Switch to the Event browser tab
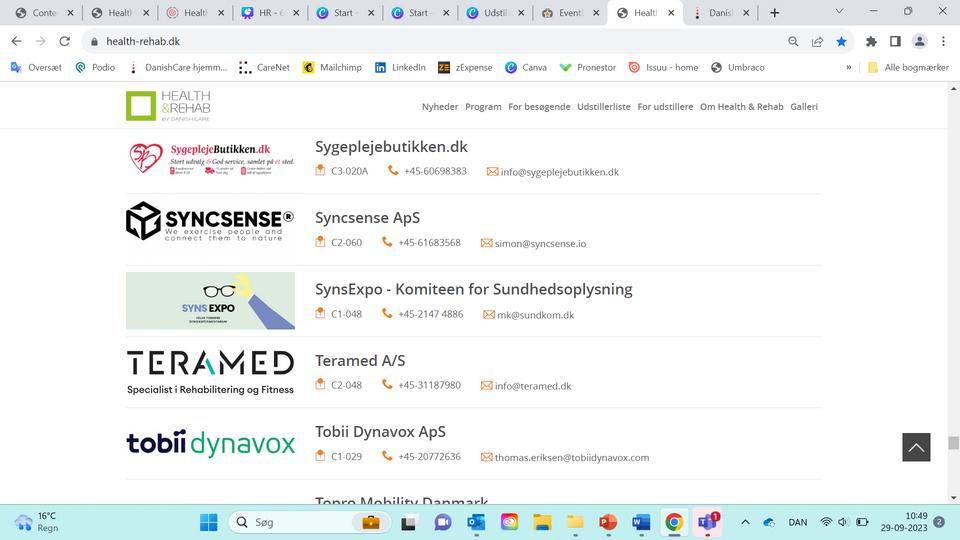The height and width of the screenshot is (540, 960). (568, 13)
